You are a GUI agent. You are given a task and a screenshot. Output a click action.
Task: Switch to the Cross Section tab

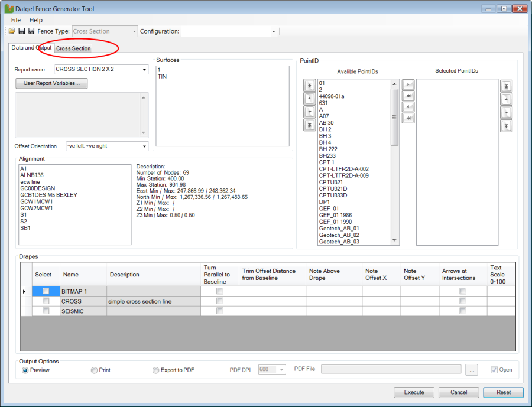click(x=73, y=48)
